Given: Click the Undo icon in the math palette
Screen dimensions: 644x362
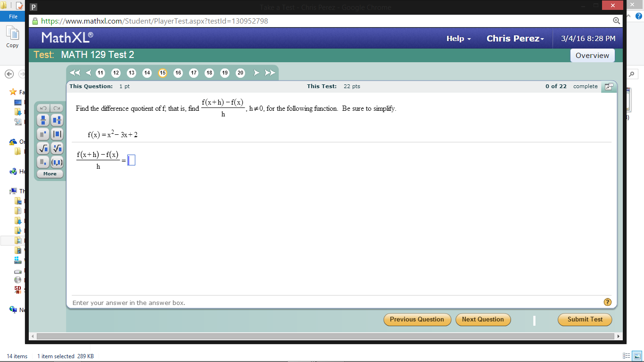Looking at the screenshot, I should 43,107.
